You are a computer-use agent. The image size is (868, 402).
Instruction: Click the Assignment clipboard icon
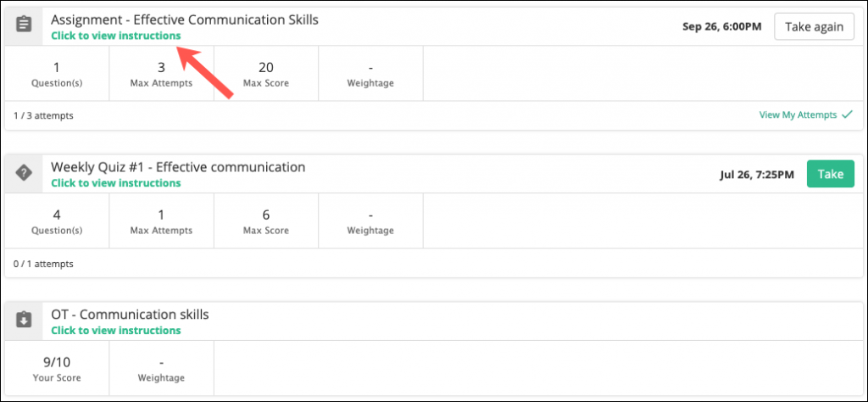tap(24, 25)
